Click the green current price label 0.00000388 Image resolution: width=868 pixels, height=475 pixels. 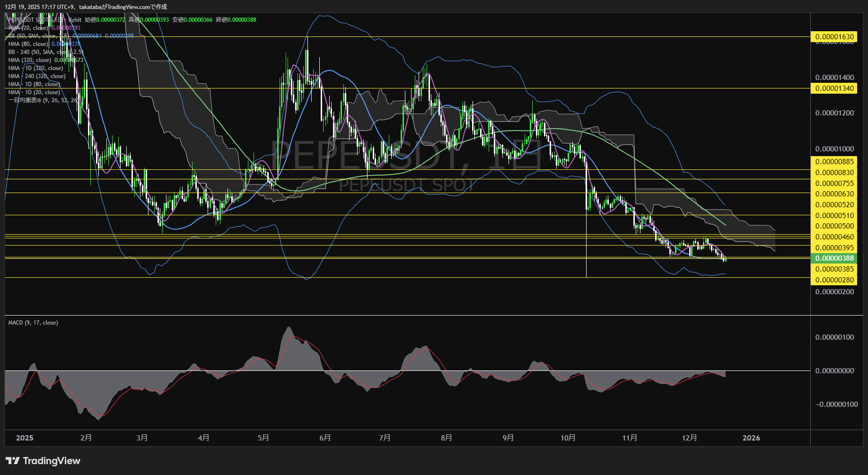(x=834, y=258)
